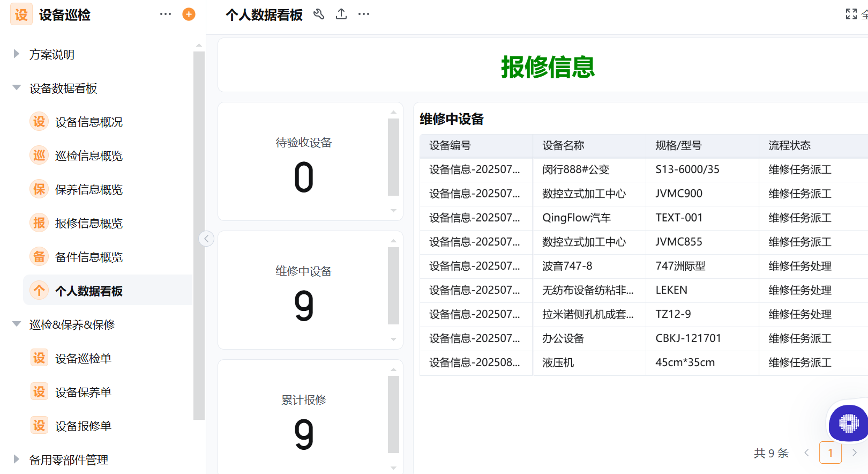Click the share/export icon in header
Viewport: 868px width, 474px height.
click(x=341, y=14)
